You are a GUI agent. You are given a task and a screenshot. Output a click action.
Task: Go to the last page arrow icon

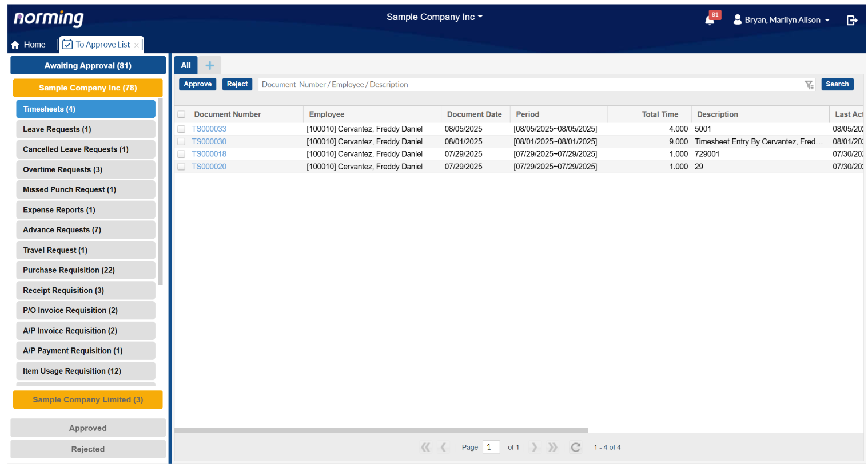point(552,447)
